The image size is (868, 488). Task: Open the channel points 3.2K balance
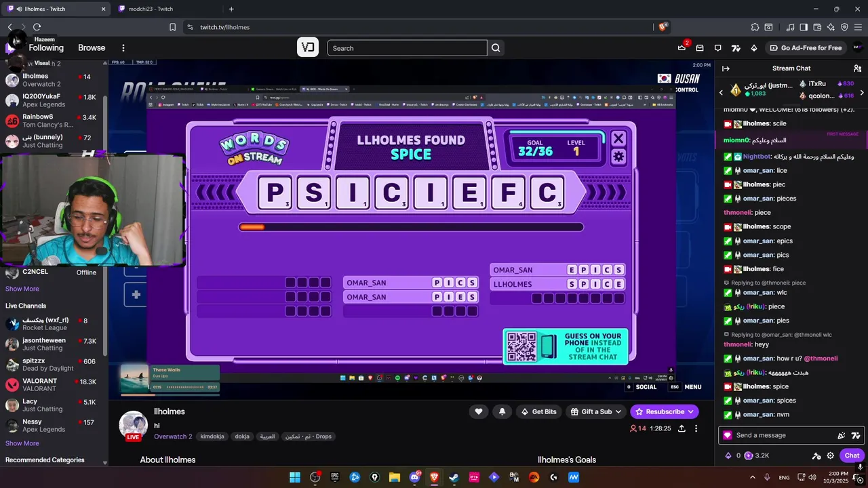click(757, 455)
